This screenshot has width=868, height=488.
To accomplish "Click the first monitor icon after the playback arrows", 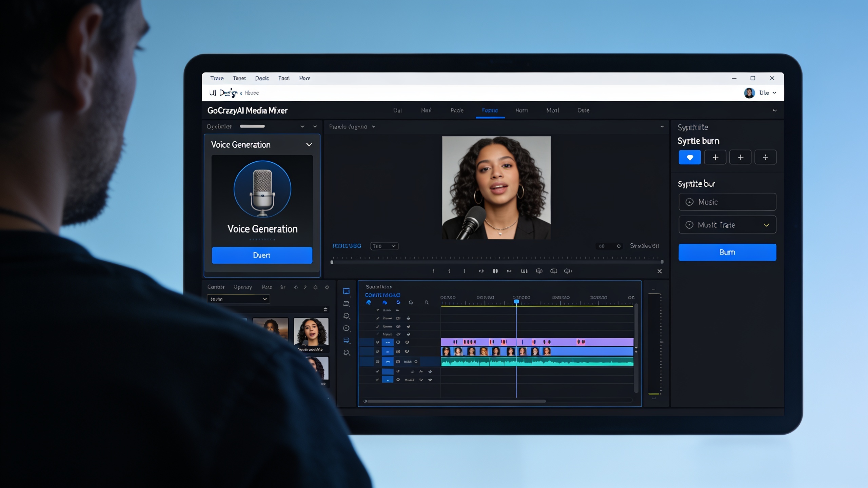I will coord(524,271).
